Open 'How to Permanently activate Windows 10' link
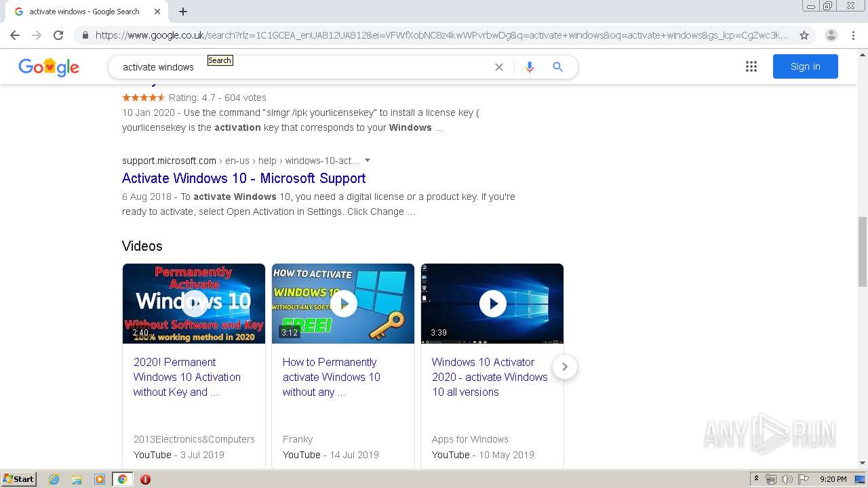 332,377
